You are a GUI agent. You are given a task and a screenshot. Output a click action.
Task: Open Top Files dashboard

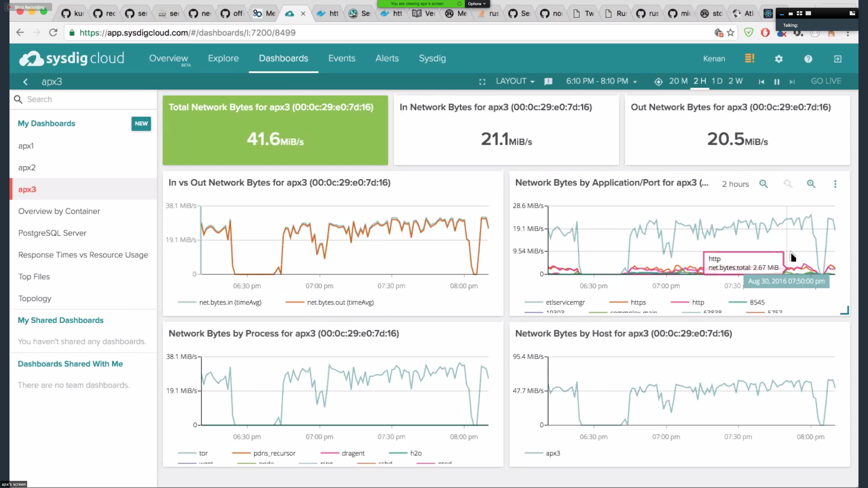(83, 277)
